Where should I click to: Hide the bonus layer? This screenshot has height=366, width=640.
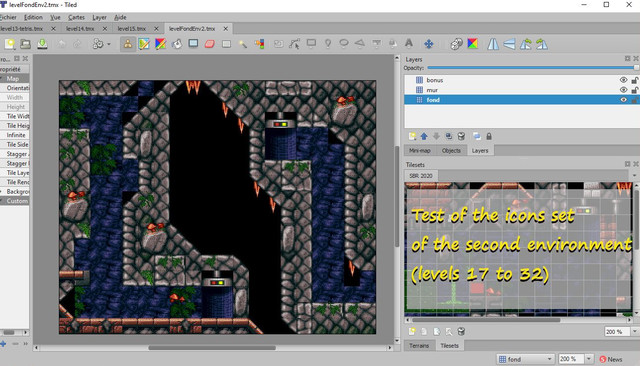pos(623,80)
